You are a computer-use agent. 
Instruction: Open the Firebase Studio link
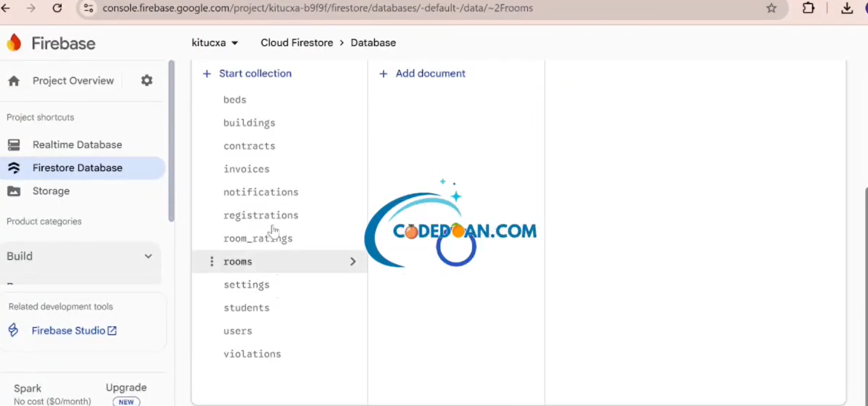pyautogui.click(x=74, y=330)
